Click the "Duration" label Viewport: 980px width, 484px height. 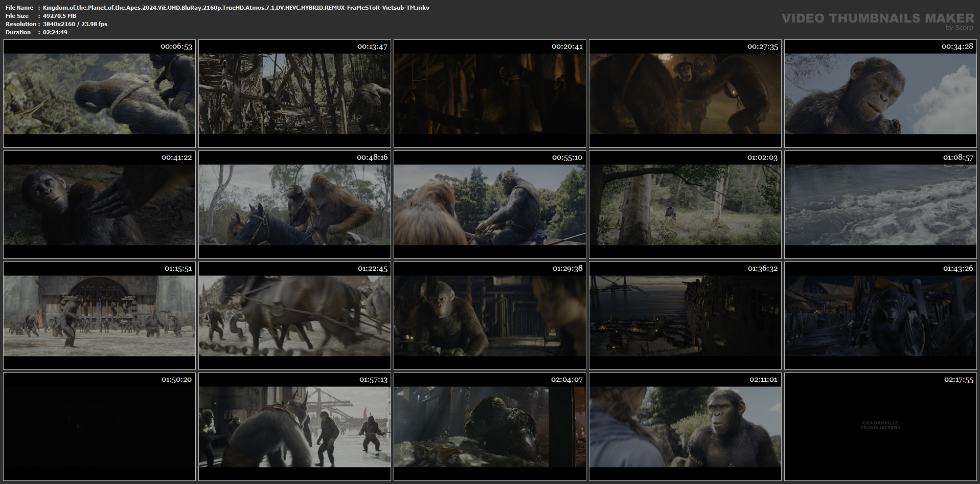click(x=18, y=32)
